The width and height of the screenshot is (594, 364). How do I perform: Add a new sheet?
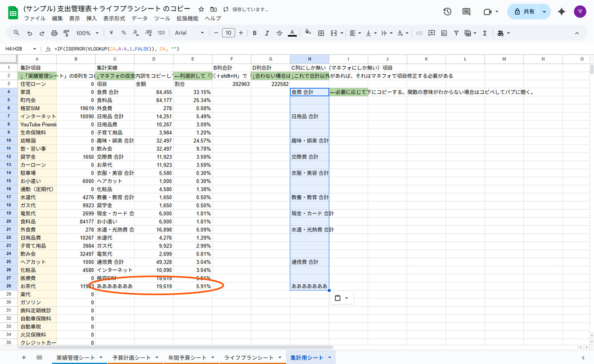click(24, 357)
